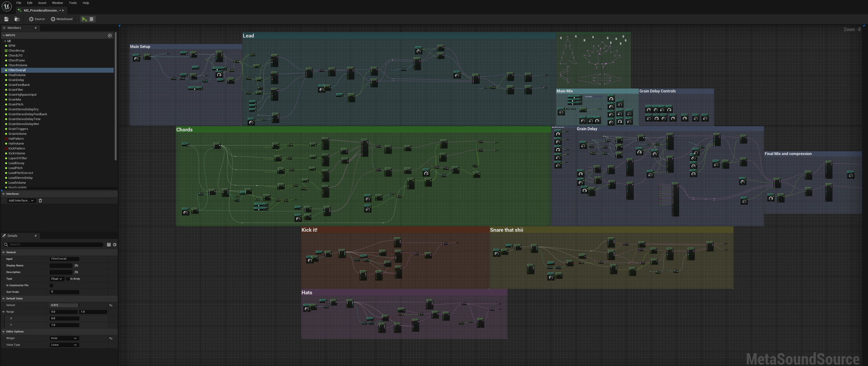
Task: Select the Grain Delay Controls comment title
Action: [x=658, y=91]
